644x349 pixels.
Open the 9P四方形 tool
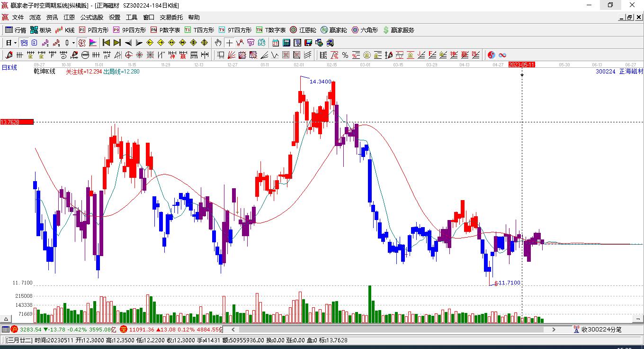(x=129, y=30)
